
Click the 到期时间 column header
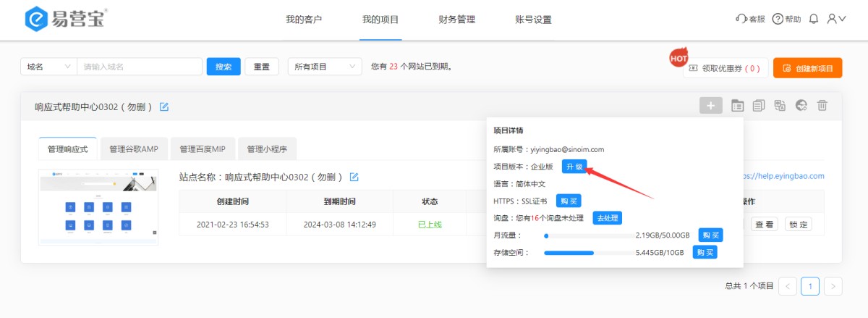339,201
